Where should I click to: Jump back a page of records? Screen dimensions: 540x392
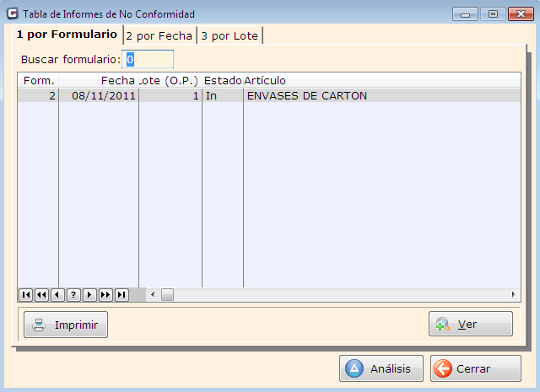click(41, 295)
